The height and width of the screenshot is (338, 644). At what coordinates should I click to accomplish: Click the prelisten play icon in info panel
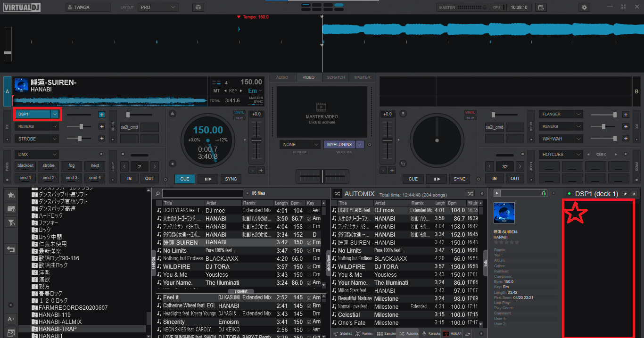click(x=497, y=193)
